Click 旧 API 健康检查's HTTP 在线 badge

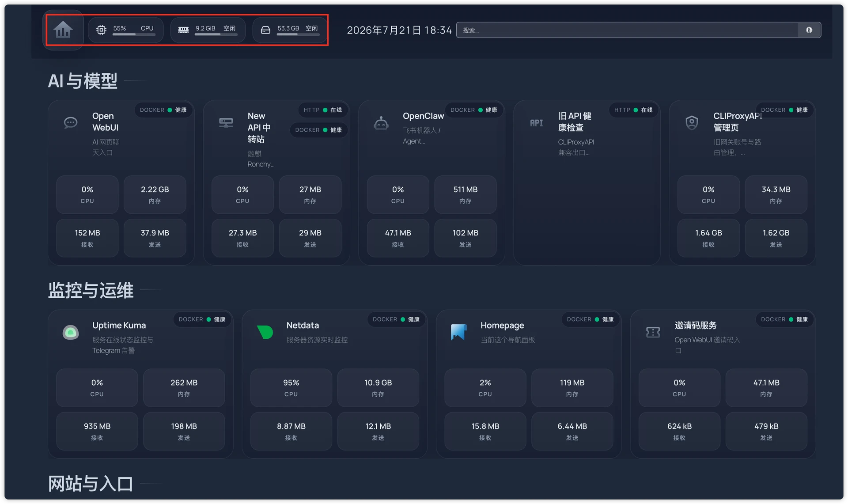tap(633, 110)
